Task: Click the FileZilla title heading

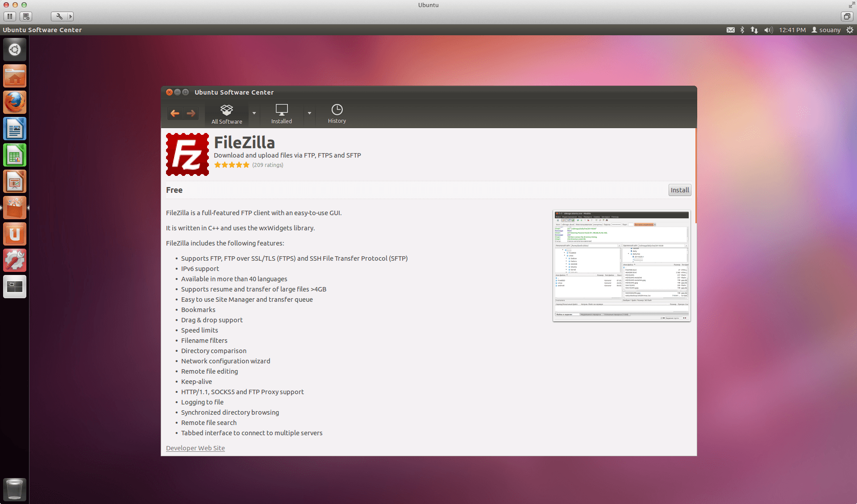Action: click(x=245, y=142)
